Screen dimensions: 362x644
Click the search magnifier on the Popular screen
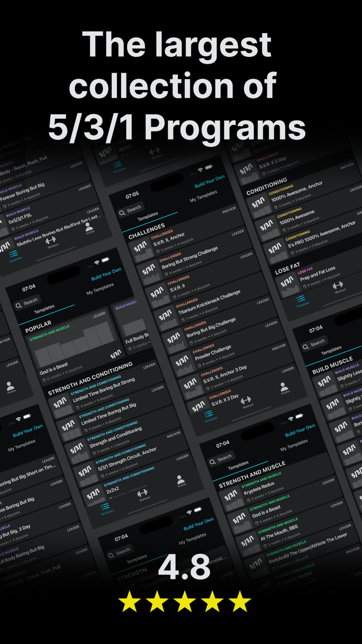point(19,304)
